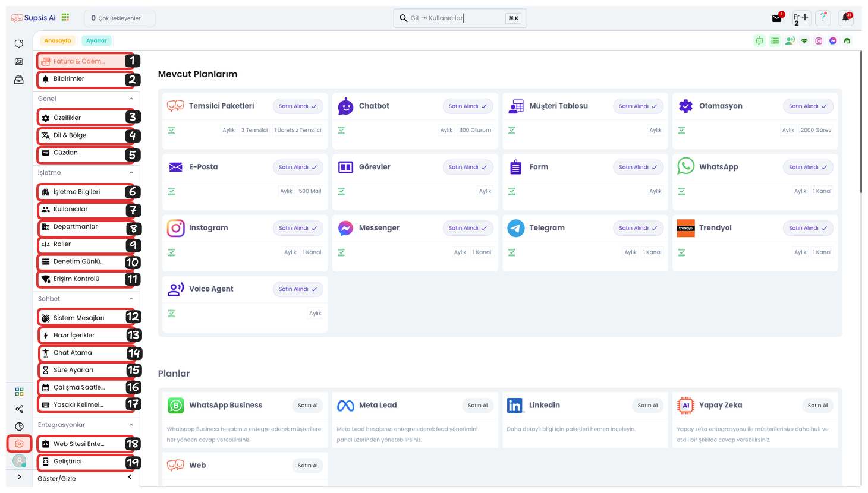
Task: Click Satın Al for Meta Lead
Action: [x=477, y=406]
